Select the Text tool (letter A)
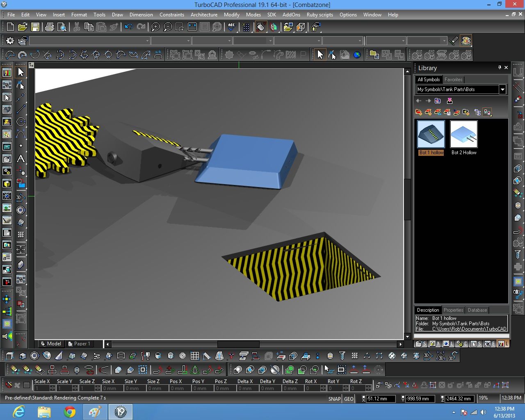The width and height of the screenshot is (525, 420). click(x=21, y=159)
